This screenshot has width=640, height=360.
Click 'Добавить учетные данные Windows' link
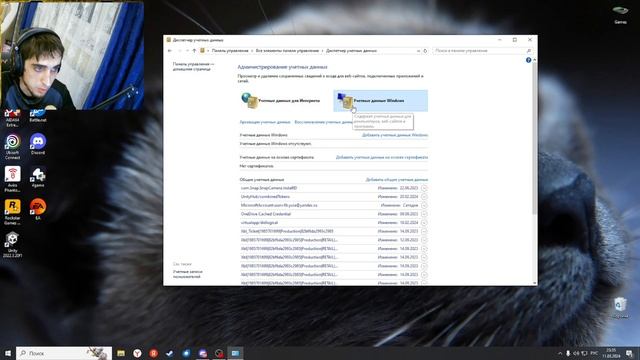click(395, 135)
